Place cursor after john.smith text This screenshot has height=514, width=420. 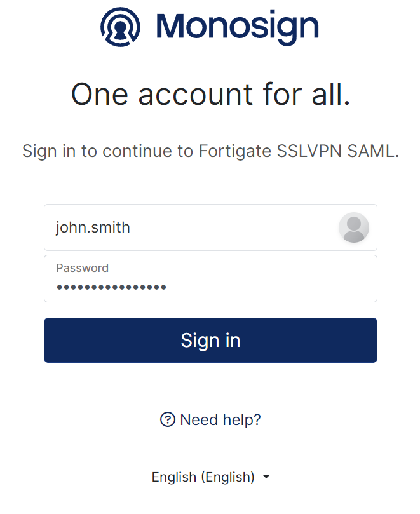coord(131,227)
